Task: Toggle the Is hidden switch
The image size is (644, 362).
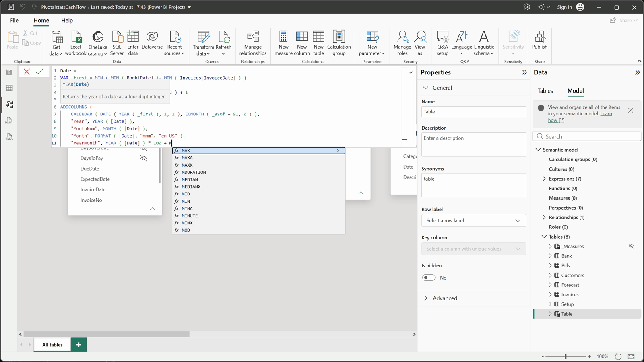Action: (x=429, y=278)
